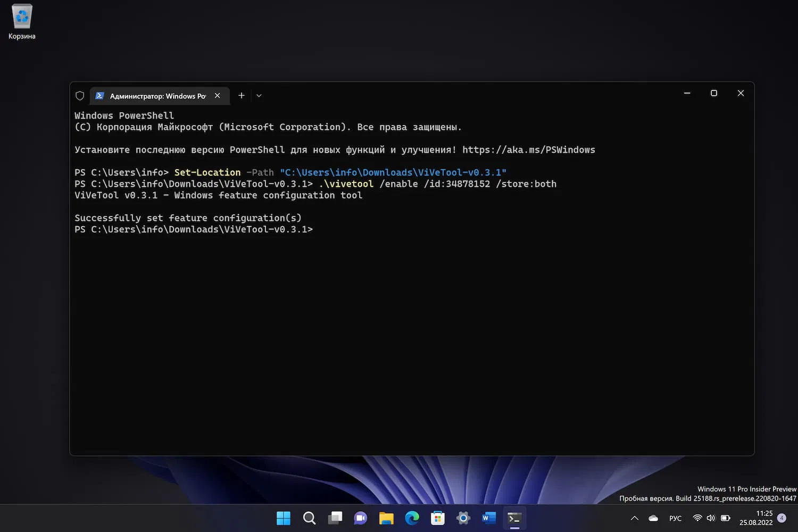The width and height of the screenshot is (798, 532).
Task: Click the .\vivetool command text
Action: [x=346, y=184]
